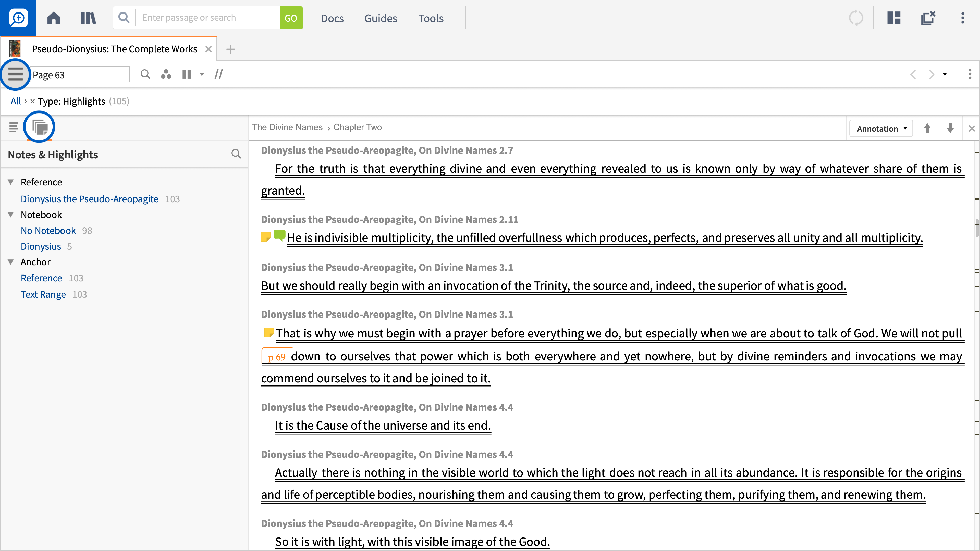Open the navigation history dropdown arrow
The height and width of the screenshot is (551, 980).
tap(945, 74)
